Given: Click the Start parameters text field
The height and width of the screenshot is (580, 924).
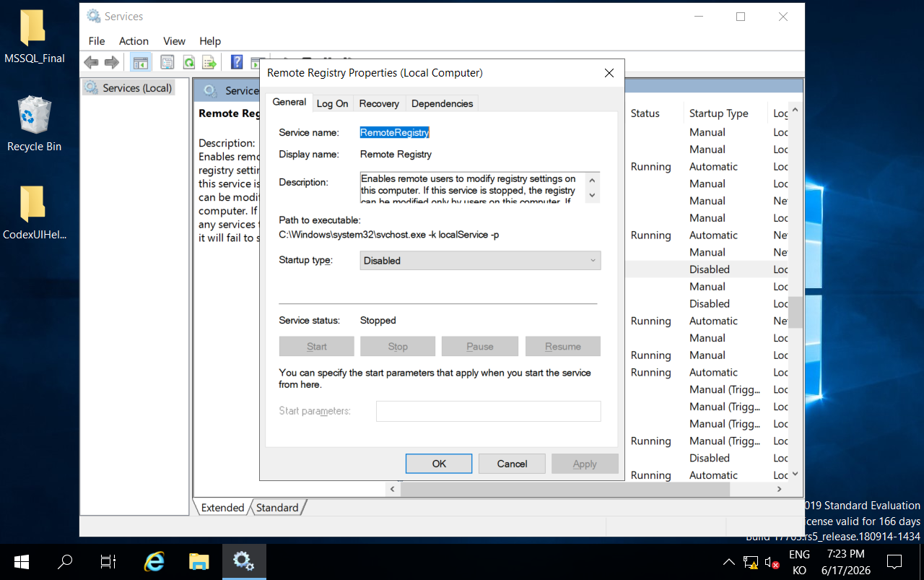Looking at the screenshot, I should [488, 411].
